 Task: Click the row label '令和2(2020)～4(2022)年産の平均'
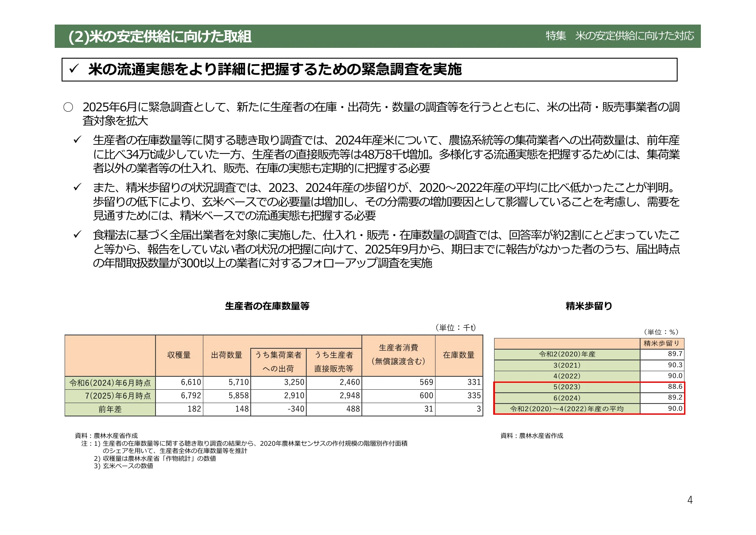pyautogui.click(x=567, y=409)
